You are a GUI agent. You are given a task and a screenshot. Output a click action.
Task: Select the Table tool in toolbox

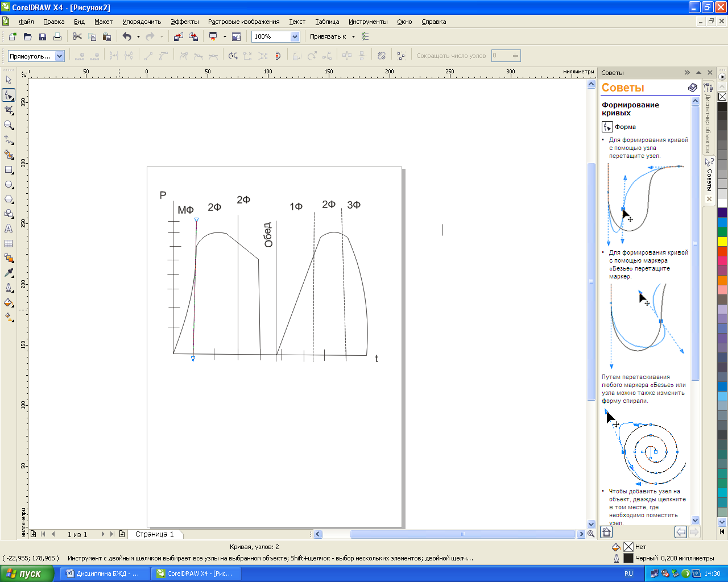click(x=9, y=243)
